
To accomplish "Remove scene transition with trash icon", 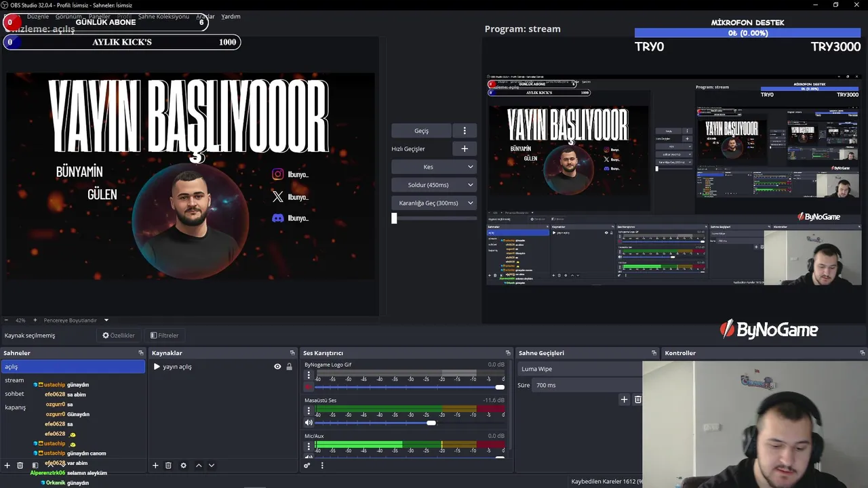I will tap(637, 400).
